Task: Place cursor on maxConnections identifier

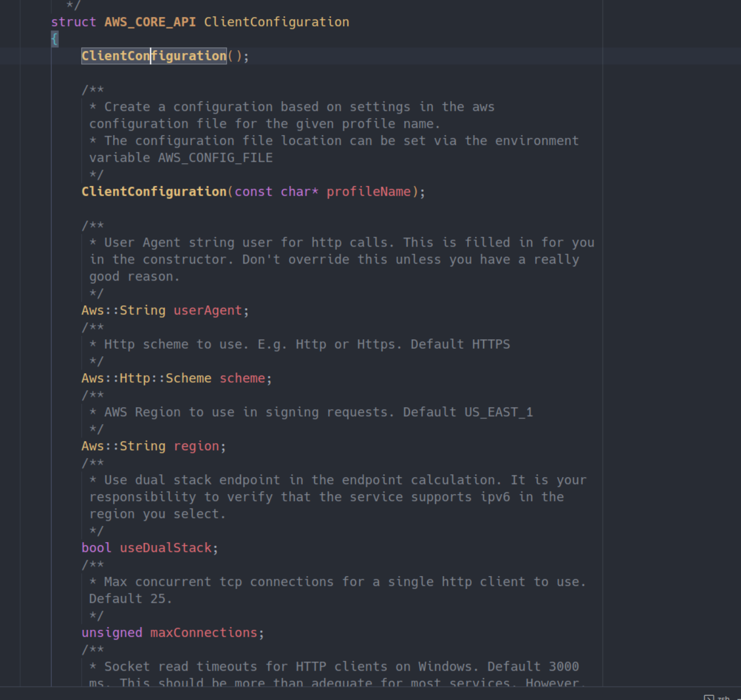Action: (x=203, y=632)
